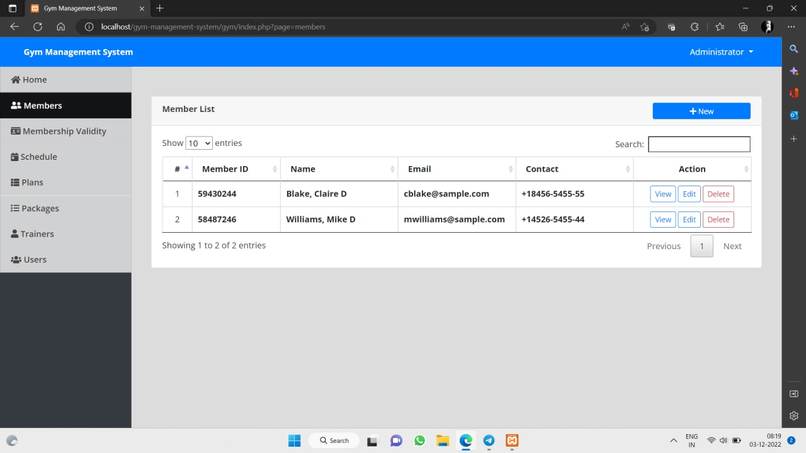
Task: Sort table by Name column
Action: 339,169
